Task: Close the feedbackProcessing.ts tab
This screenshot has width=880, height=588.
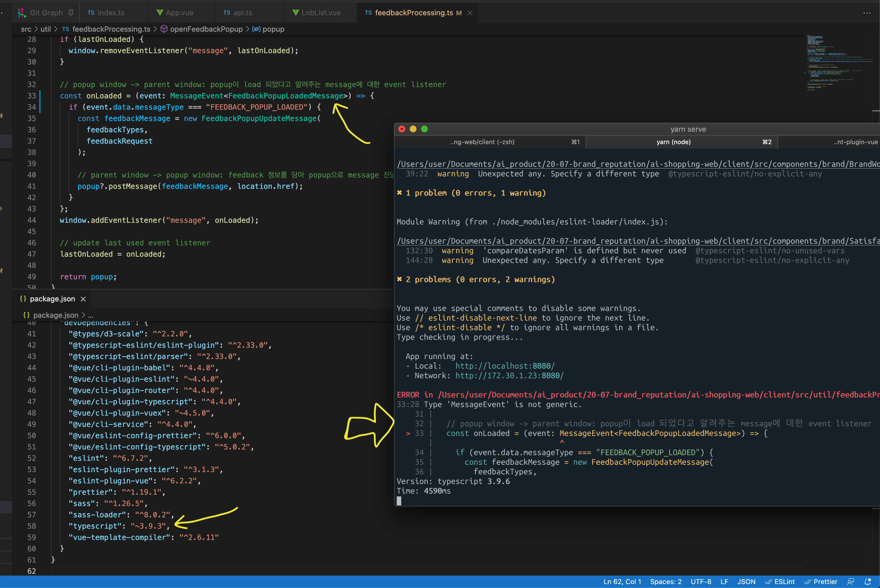Action: coord(470,13)
